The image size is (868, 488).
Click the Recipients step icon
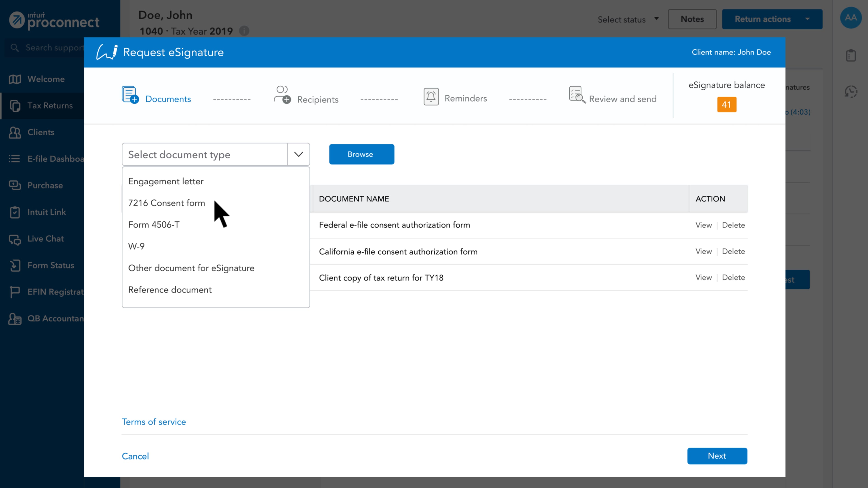(282, 95)
